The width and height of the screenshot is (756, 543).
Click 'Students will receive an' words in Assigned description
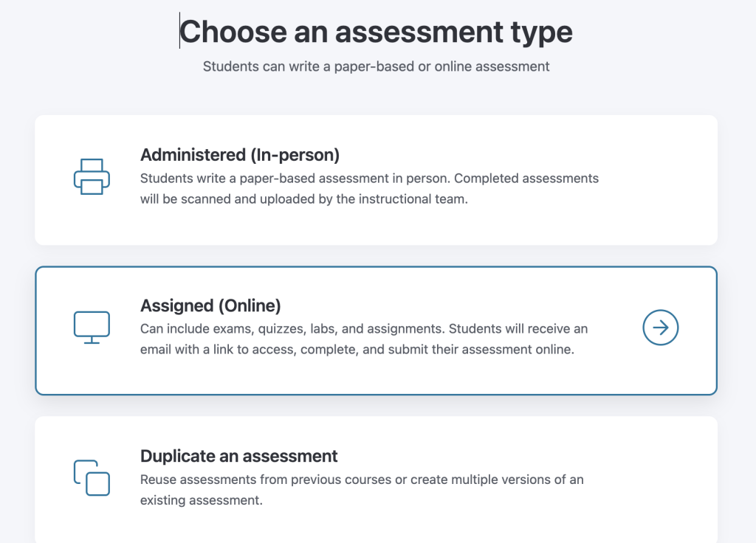pyautogui.click(x=518, y=328)
